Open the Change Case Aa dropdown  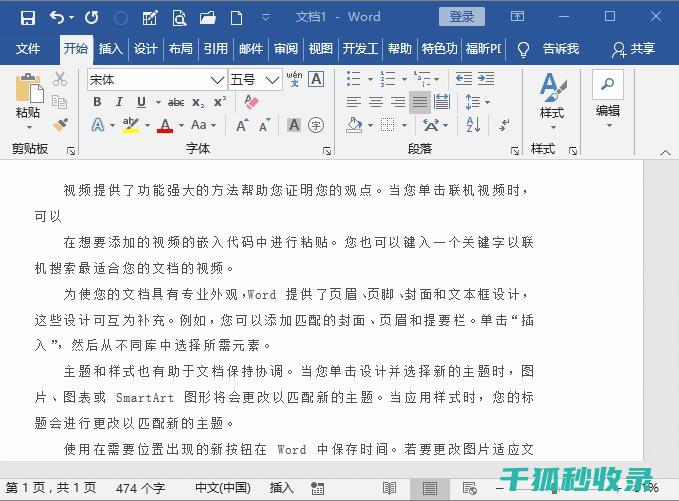point(204,125)
